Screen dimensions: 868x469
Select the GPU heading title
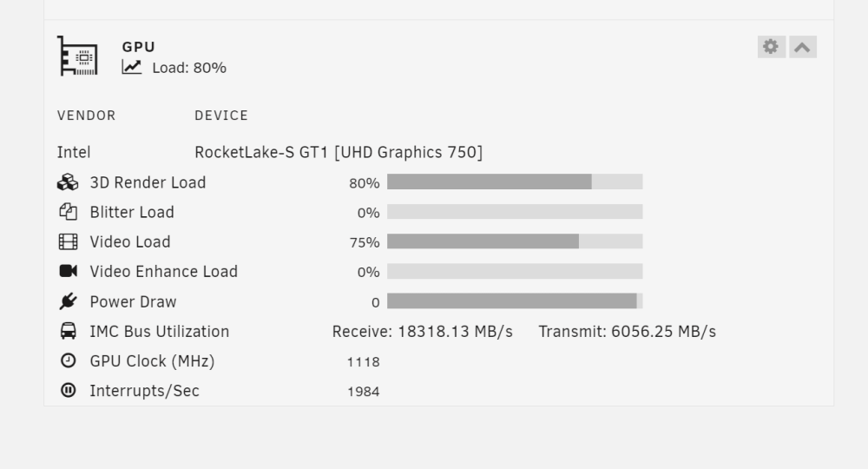138,47
